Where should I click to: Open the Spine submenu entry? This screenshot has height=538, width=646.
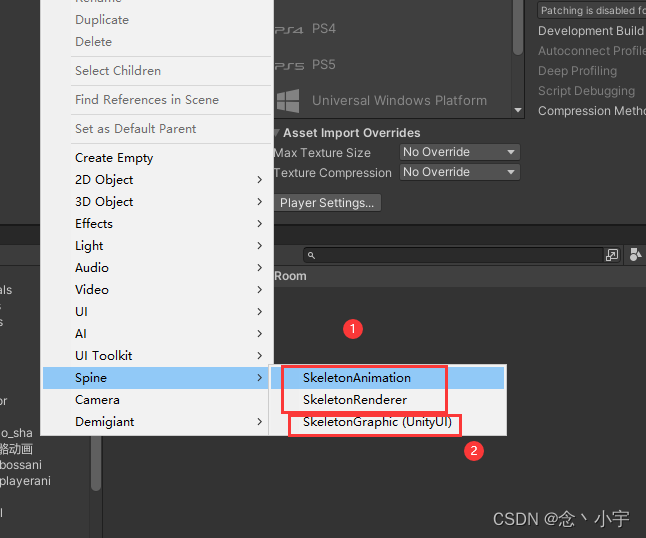[x=157, y=378]
